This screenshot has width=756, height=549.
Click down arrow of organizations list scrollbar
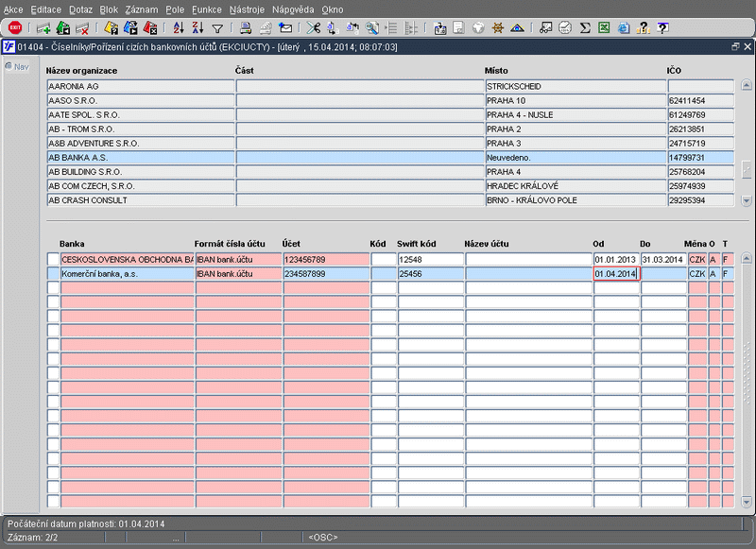pyautogui.click(x=747, y=200)
